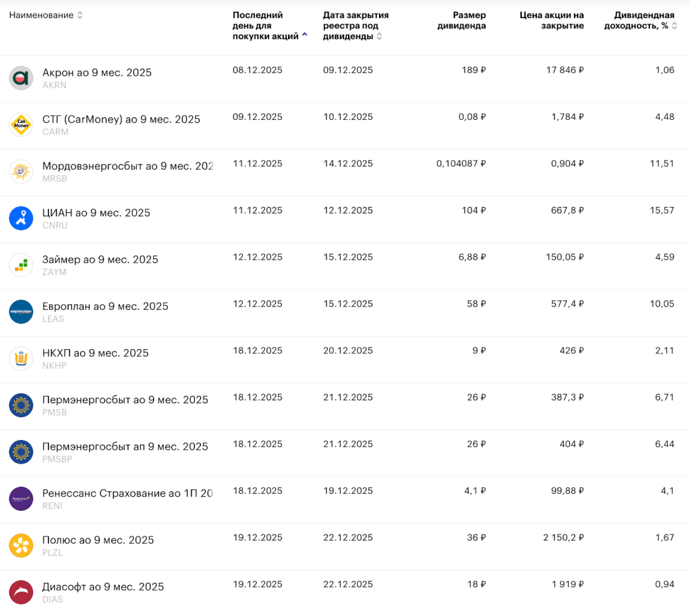Click the Акрон company logo icon

pyautogui.click(x=21, y=78)
